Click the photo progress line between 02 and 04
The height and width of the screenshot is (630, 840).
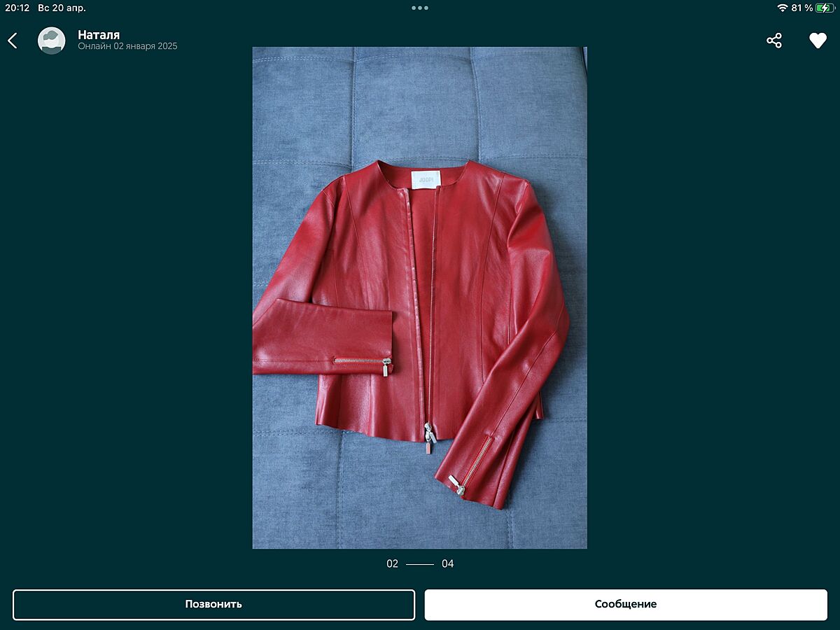coord(420,563)
